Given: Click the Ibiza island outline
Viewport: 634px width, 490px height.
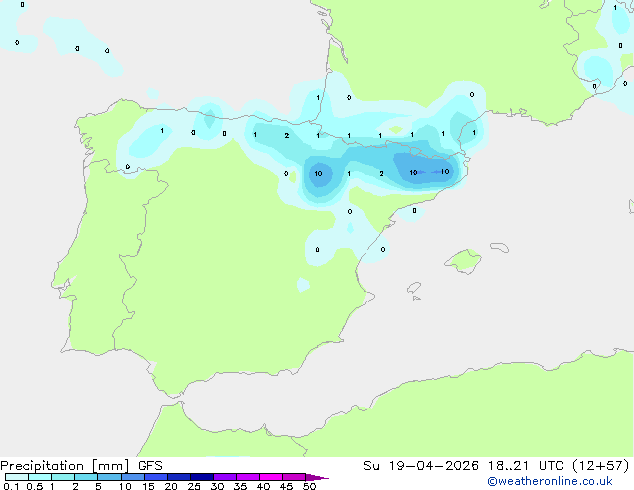Looking at the screenshot, I should point(414,288).
